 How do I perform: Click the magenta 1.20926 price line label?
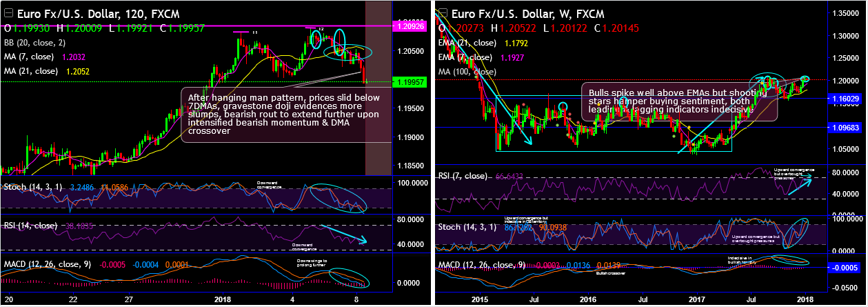(x=411, y=26)
